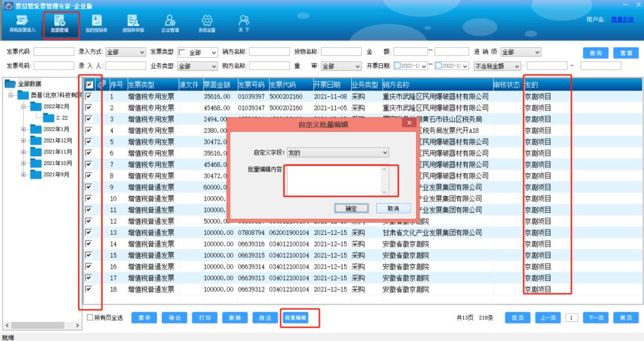Uncheck the checkbox for row 18
The height and width of the screenshot is (341, 644).
(x=88, y=289)
